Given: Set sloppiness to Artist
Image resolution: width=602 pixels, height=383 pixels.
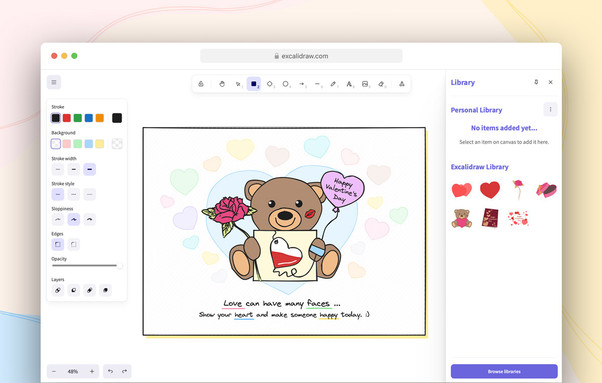Looking at the screenshot, I should tap(73, 219).
